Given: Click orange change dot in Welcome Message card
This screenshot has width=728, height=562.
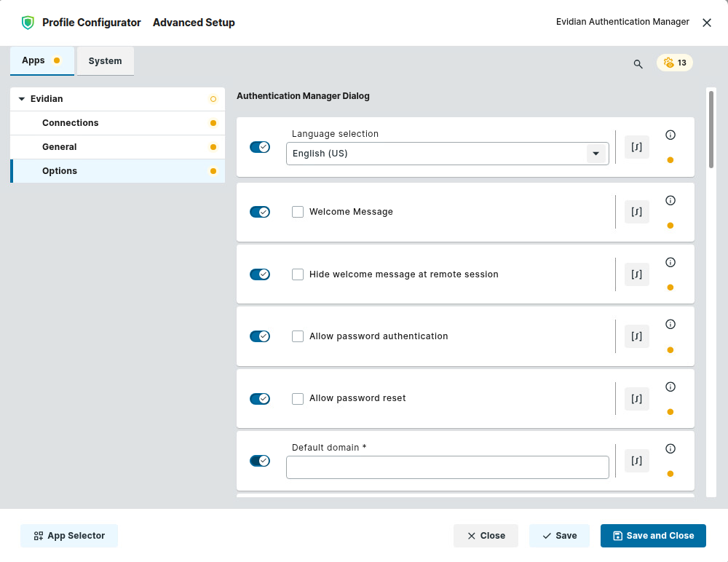Looking at the screenshot, I should tap(670, 225).
